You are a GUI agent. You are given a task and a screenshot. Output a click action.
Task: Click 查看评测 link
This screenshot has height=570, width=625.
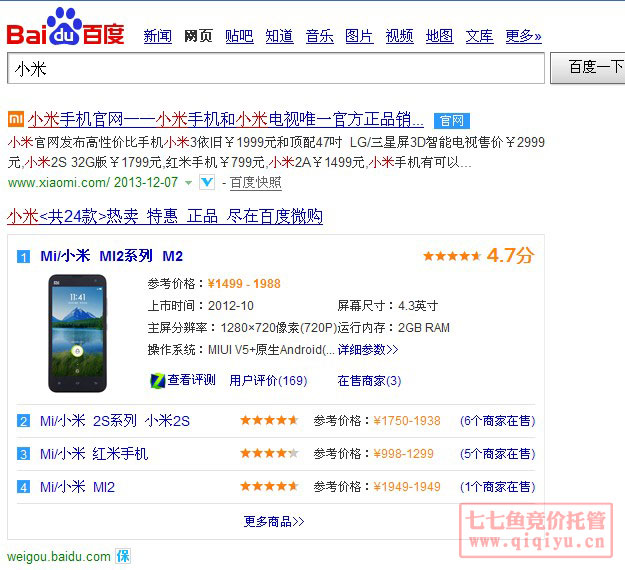(x=191, y=380)
